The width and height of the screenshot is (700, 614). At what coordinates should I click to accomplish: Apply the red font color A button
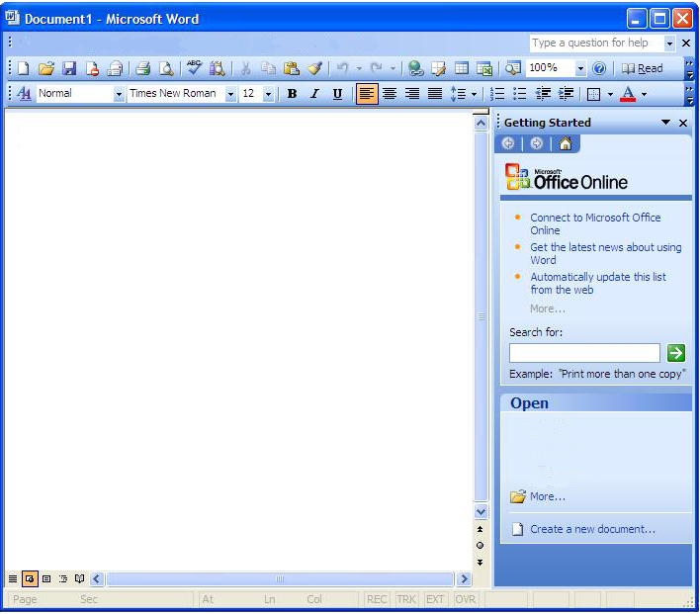pyautogui.click(x=628, y=94)
